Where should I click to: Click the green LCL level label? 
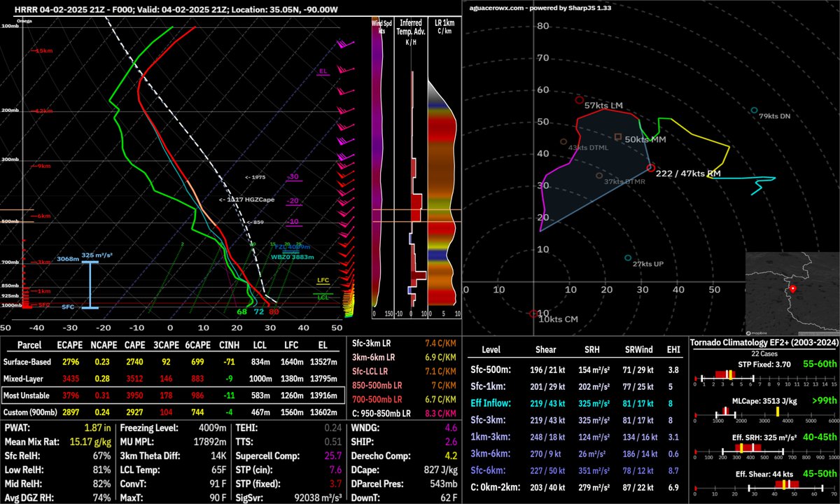tap(323, 297)
